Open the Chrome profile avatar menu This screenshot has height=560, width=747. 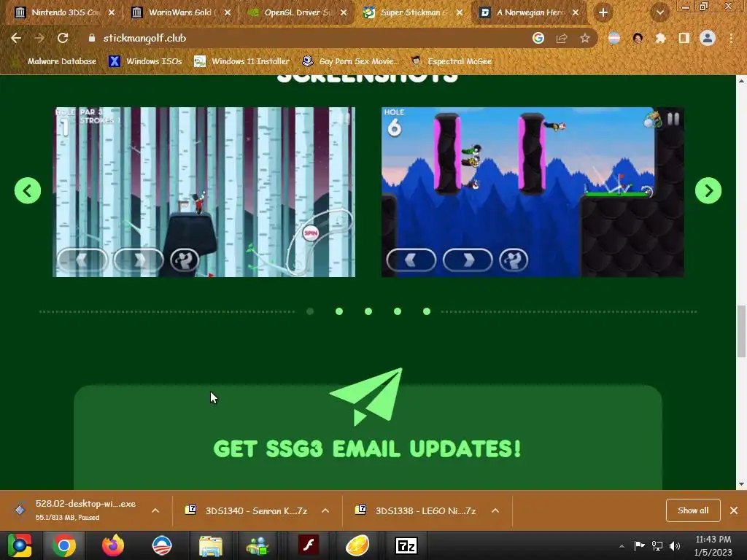tap(707, 38)
